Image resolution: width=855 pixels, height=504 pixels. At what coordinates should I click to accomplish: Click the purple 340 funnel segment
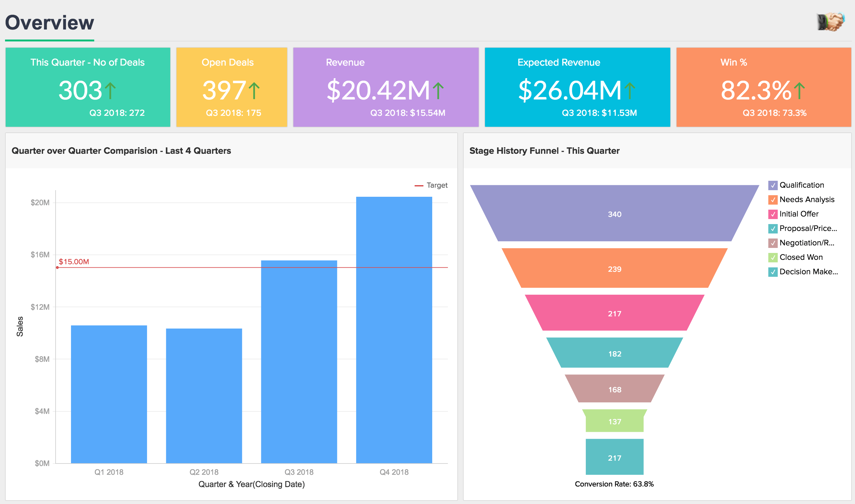pos(614,214)
